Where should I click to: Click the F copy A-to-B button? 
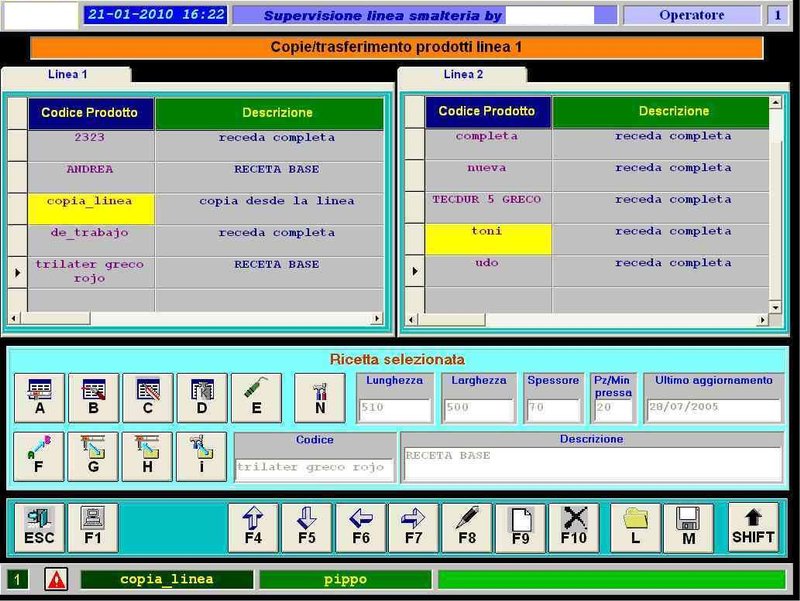click(x=39, y=457)
